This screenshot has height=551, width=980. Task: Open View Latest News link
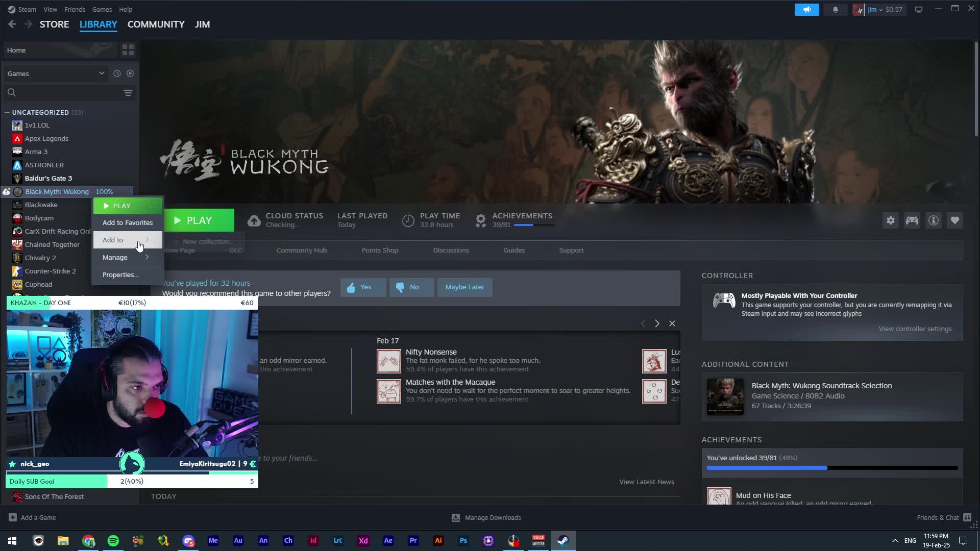click(647, 482)
